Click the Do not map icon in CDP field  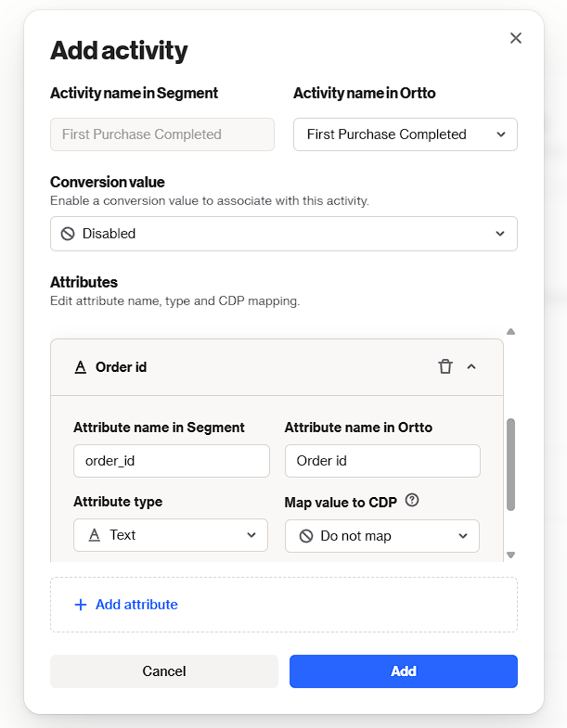pos(306,536)
